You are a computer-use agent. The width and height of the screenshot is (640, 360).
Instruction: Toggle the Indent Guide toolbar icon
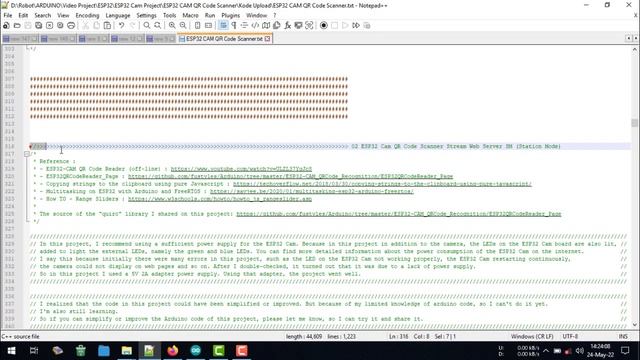(x=244, y=25)
